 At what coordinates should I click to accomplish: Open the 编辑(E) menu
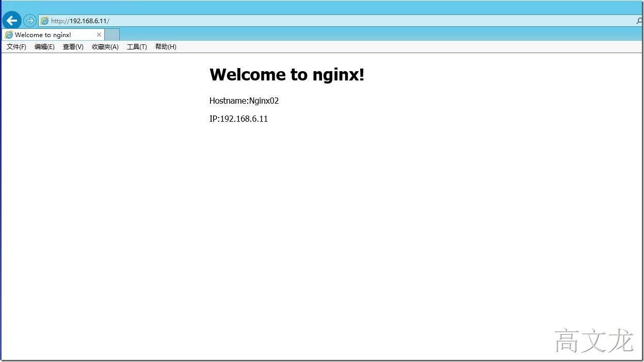[44, 47]
